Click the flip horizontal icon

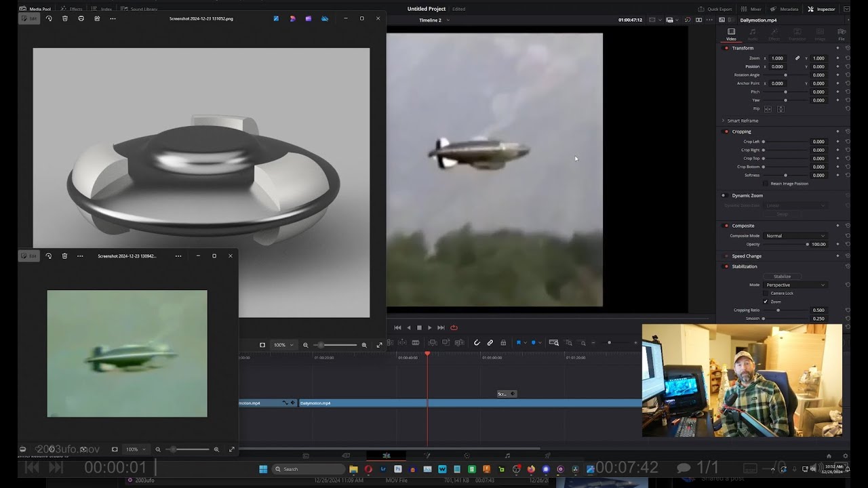pyautogui.click(x=768, y=108)
